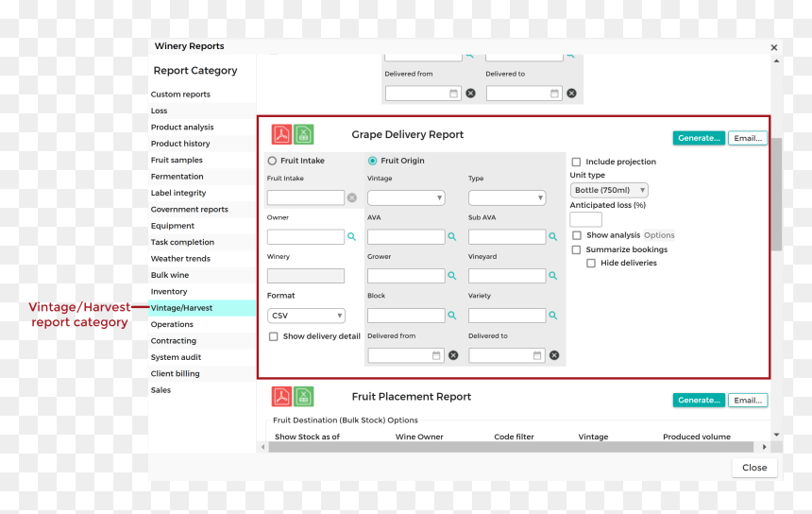Open Block search magnifier
Image resolution: width=812 pixels, height=514 pixels.
[x=452, y=315]
